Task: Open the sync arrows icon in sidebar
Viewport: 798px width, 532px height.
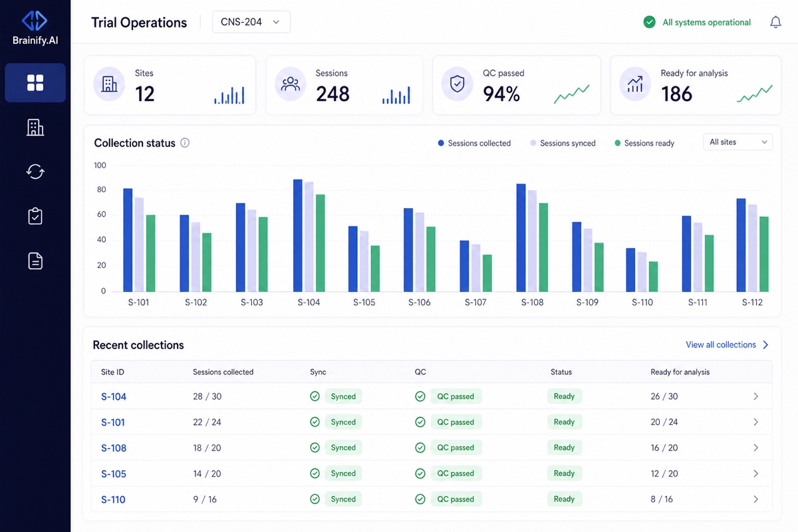Action: point(35,172)
